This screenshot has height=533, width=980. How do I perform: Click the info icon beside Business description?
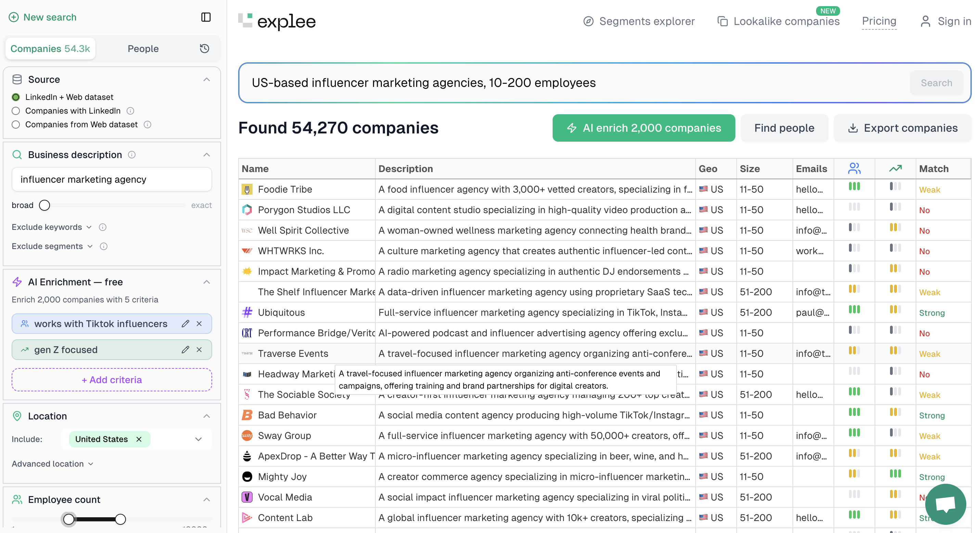tap(131, 155)
